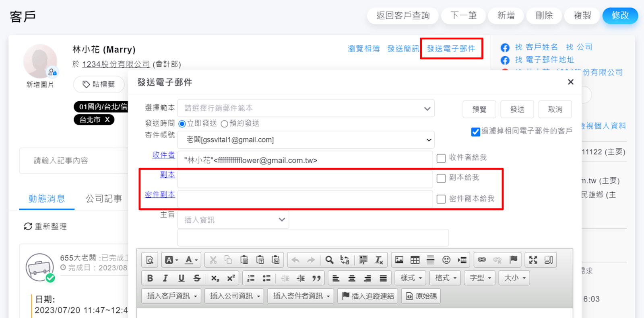Apply italic formatting in the editor
This screenshot has width=644, height=318.
[x=165, y=278]
